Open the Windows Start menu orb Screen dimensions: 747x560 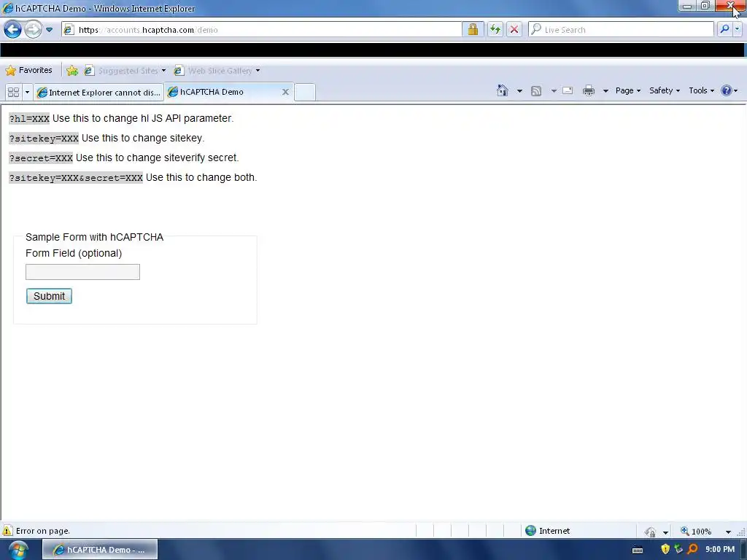[x=18, y=550]
